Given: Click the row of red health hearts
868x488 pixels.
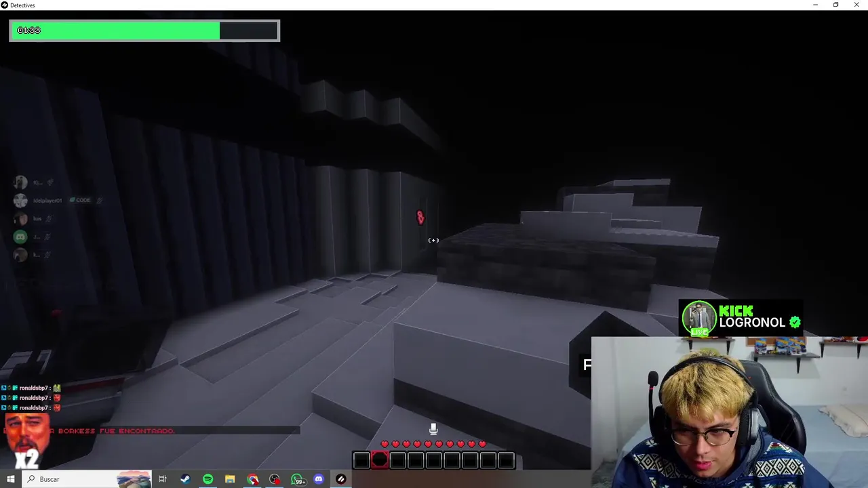Looking at the screenshot, I should click(433, 444).
